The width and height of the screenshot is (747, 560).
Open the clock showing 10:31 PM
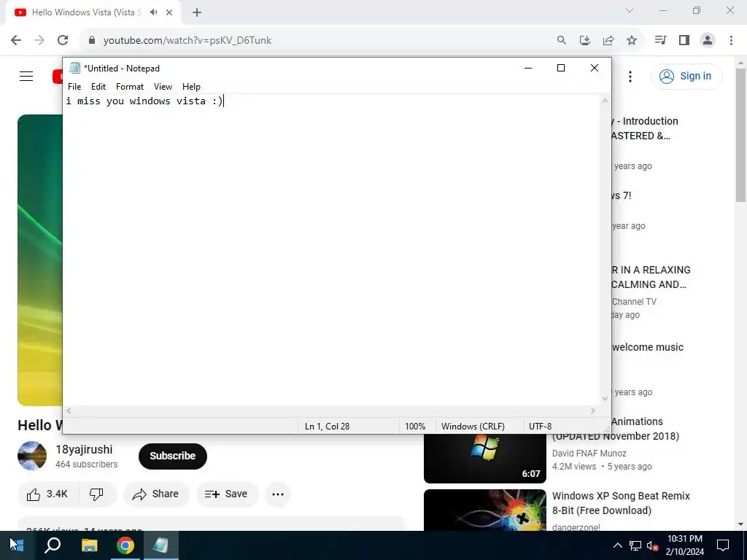pos(684,545)
